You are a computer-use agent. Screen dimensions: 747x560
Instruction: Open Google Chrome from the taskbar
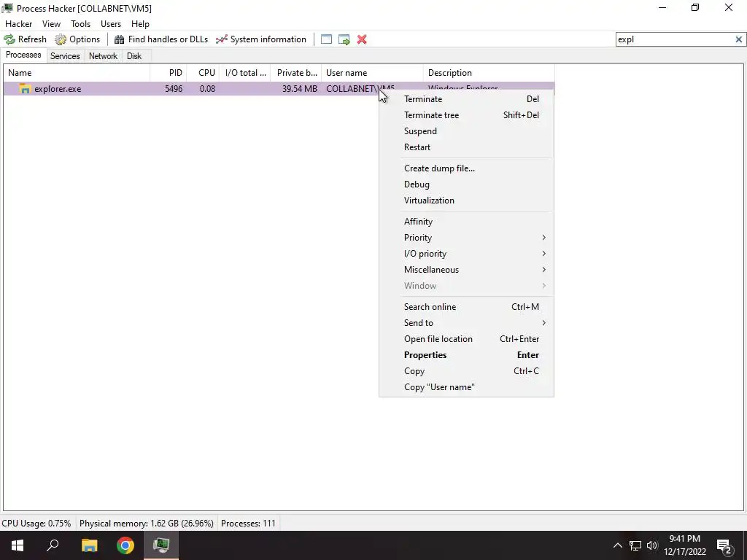click(125, 545)
